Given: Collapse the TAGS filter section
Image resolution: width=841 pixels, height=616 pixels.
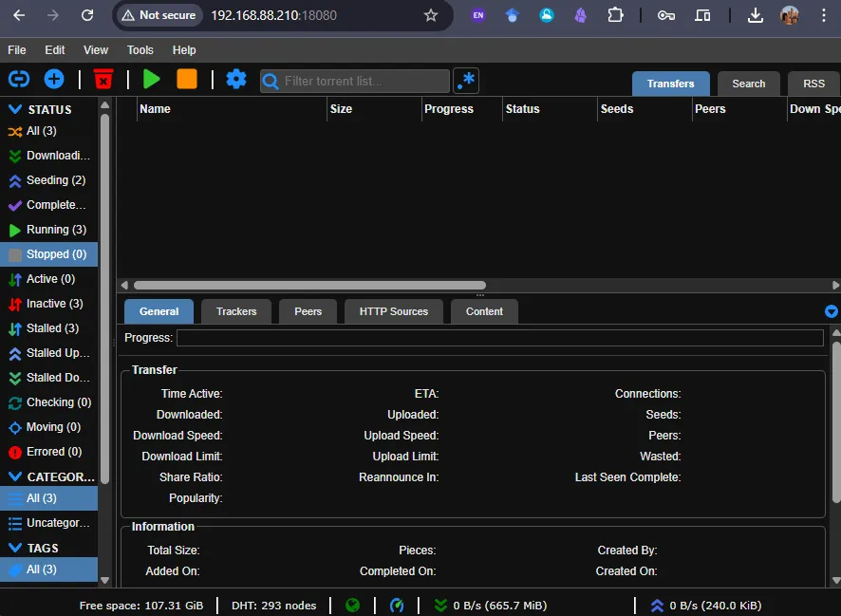Looking at the screenshot, I should pyautogui.click(x=15, y=548).
